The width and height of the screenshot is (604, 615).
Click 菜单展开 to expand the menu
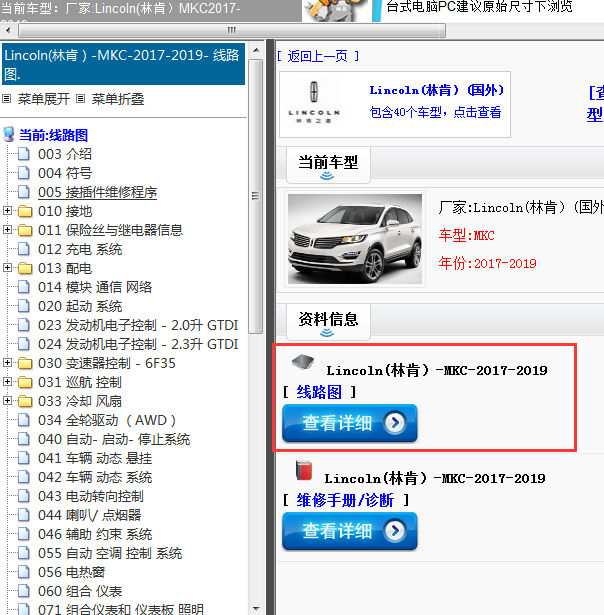pyautogui.click(x=44, y=99)
